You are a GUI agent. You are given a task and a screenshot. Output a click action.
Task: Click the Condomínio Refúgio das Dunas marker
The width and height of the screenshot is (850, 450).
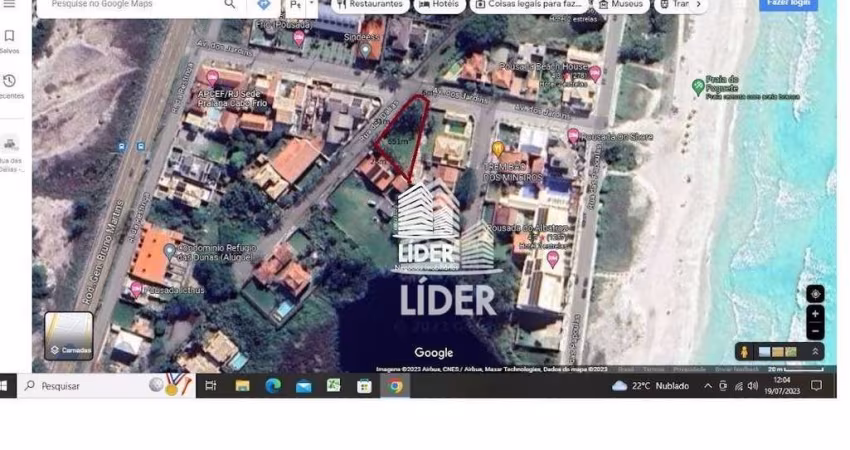[170, 252]
